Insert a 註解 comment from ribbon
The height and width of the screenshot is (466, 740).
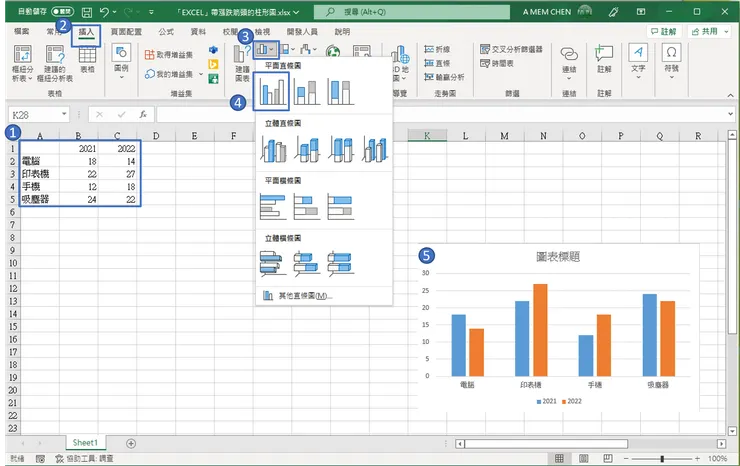[604, 59]
